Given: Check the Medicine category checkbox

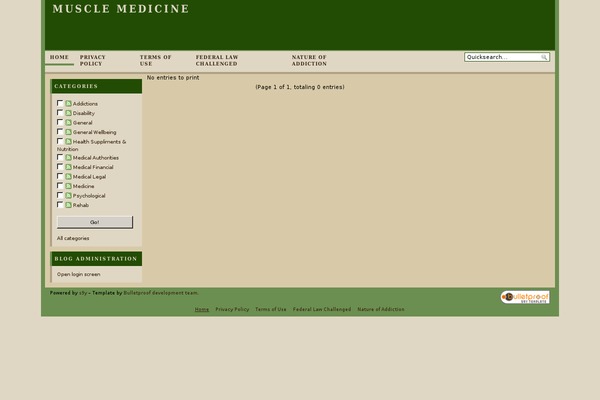Looking at the screenshot, I should click(60, 186).
